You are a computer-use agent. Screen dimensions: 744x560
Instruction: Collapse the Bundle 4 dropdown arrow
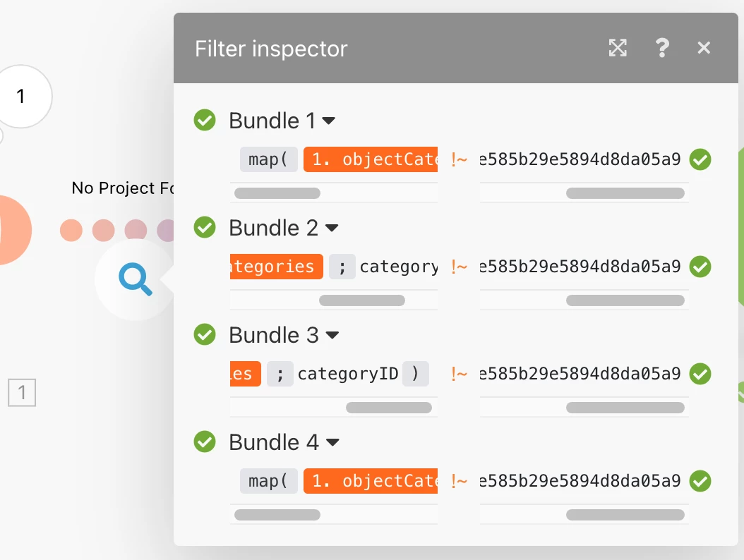332,443
